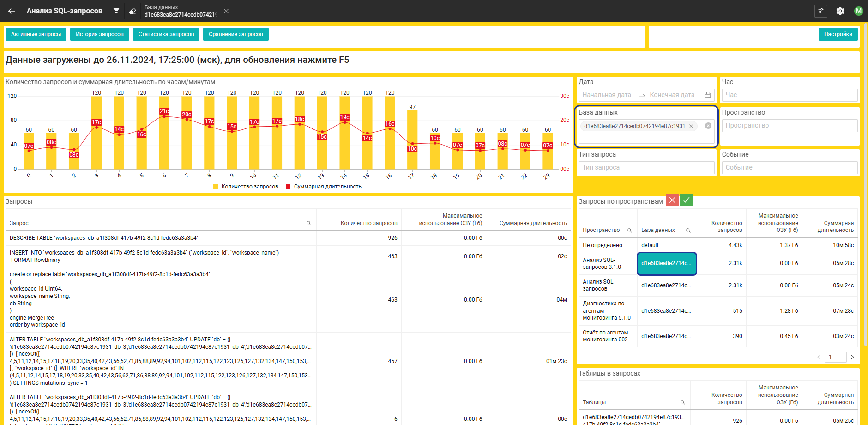868x425 pixels.
Task: Click the 19с duration label at hour 14
Action: click(344, 117)
